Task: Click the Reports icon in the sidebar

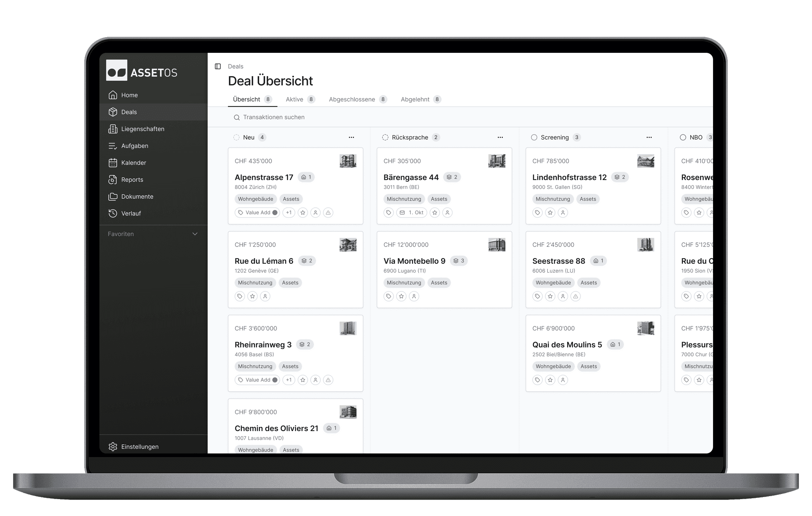Action: (x=112, y=180)
